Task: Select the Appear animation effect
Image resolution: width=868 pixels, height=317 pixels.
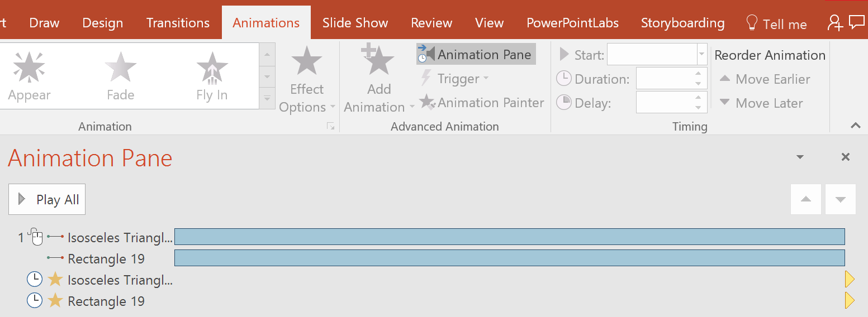Action: [x=29, y=76]
